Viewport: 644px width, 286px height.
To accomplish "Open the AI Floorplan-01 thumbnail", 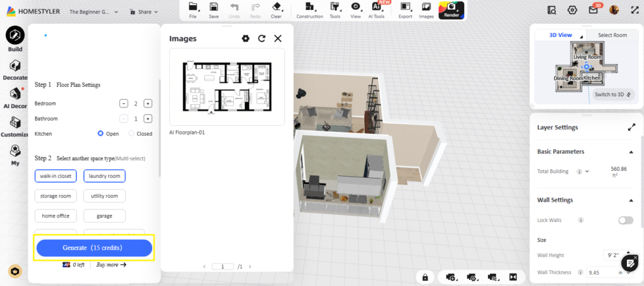I will pos(227,87).
